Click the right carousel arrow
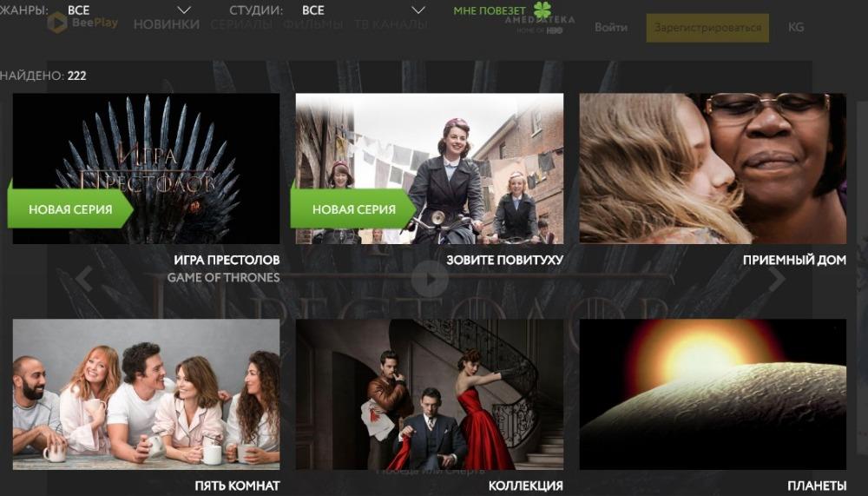The height and width of the screenshot is (496, 868). pyautogui.click(x=776, y=279)
